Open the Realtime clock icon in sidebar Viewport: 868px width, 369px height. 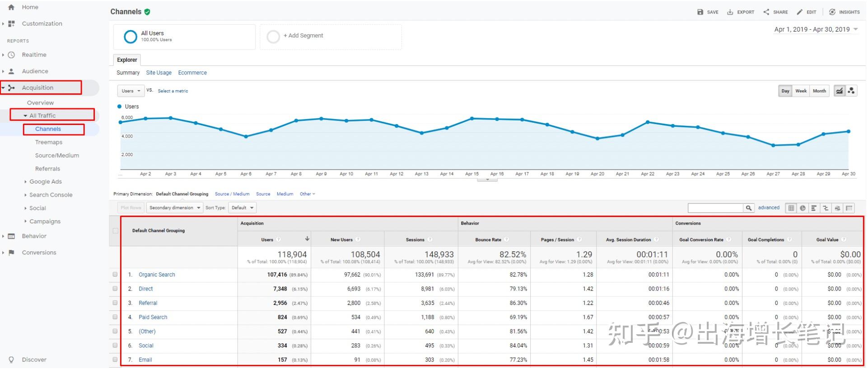coord(12,55)
